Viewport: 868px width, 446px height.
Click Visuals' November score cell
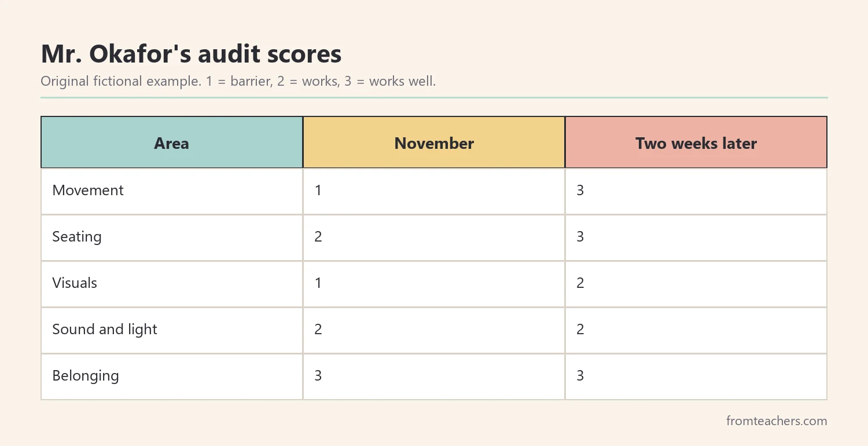(434, 284)
